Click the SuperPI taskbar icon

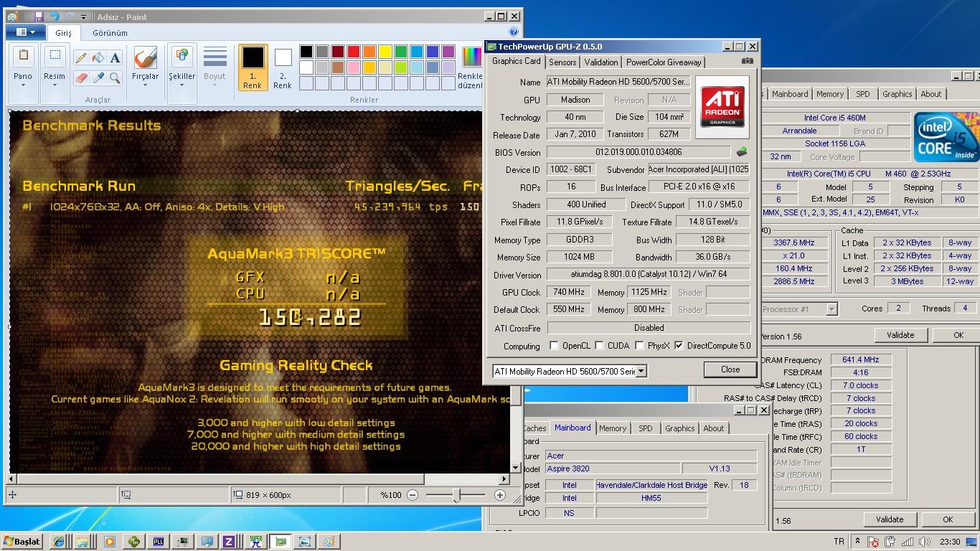click(x=256, y=542)
